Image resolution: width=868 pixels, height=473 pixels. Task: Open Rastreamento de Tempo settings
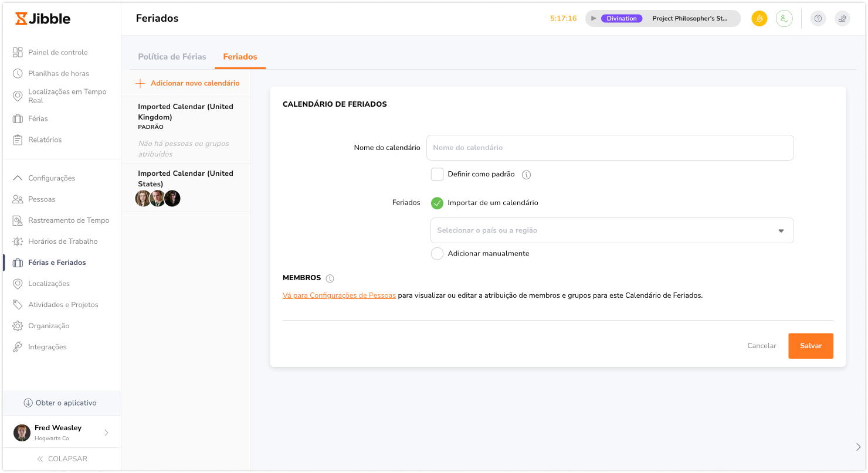coord(69,220)
